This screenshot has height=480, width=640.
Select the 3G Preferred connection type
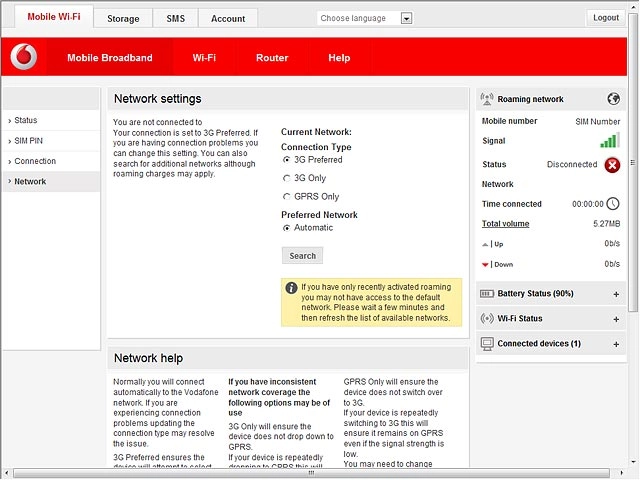[x=287, y=160]
